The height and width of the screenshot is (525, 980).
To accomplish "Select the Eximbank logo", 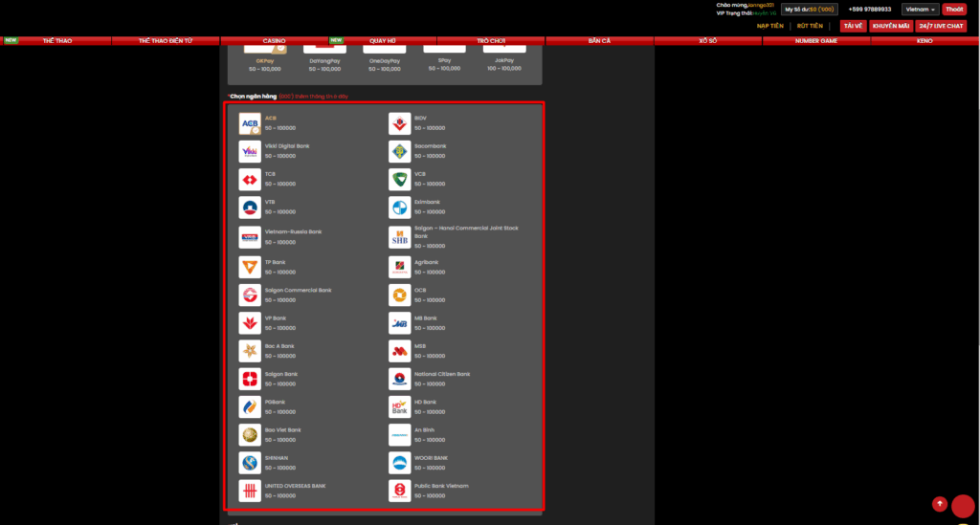I will (399, 208).
